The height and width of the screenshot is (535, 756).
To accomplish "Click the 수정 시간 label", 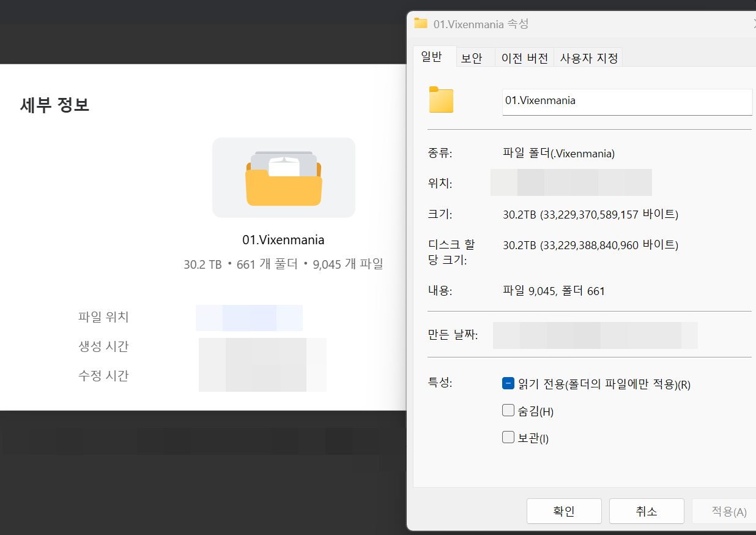I will pyautogui.click(x=103, y=375).
